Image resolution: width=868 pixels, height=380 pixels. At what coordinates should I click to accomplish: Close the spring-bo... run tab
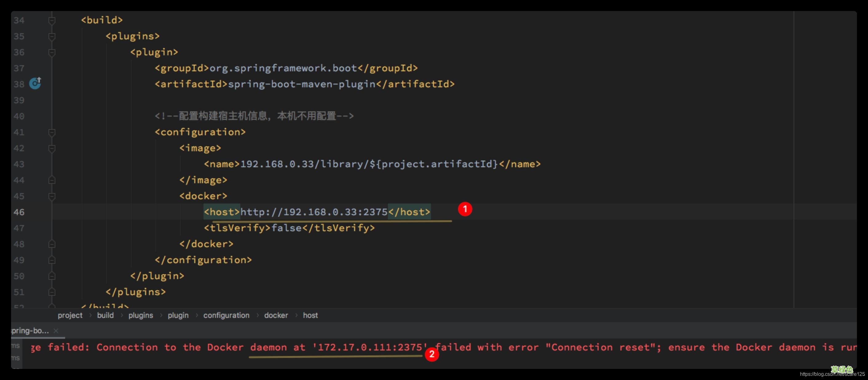tap(56, 331)
